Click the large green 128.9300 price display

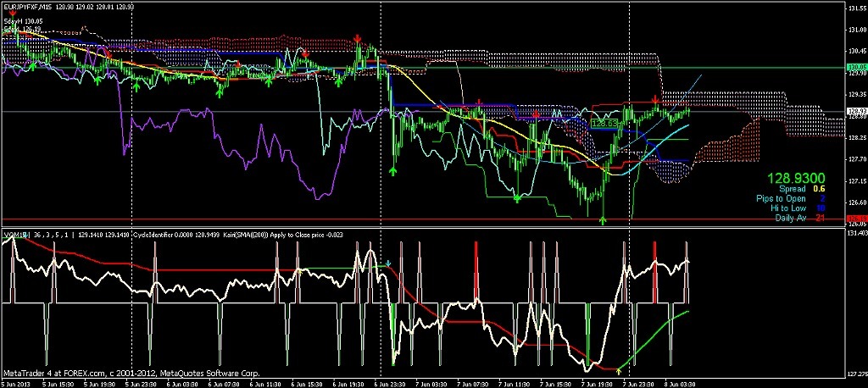point(795,180)
